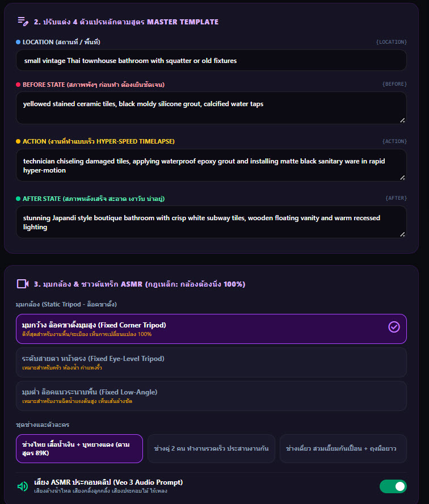This screenshot has width=429, height=504.
Task: Select the two-technician team outfit option
Action: click(x=211, y=449)
